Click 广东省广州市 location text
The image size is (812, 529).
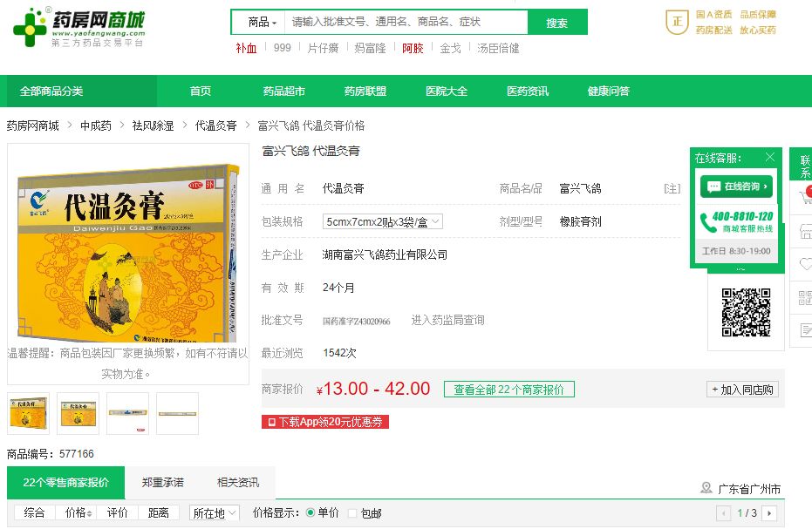tap(749, 489)
